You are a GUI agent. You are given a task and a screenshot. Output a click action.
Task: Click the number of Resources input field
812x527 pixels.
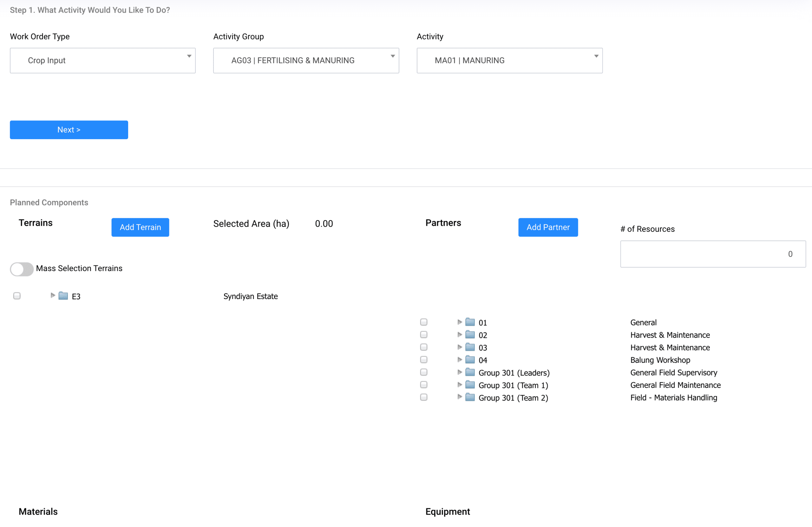(x=713, y=254)
